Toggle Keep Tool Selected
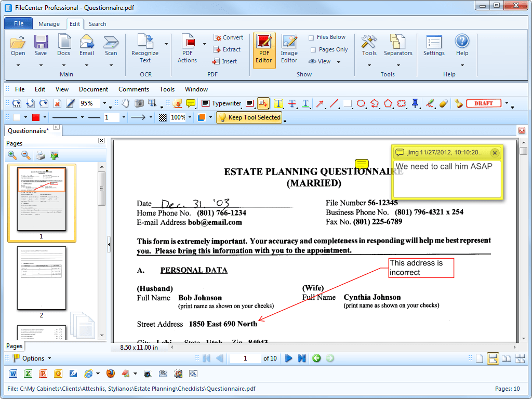Image resolution: width=532 pixels, height=399 pixels. [249, 117]
